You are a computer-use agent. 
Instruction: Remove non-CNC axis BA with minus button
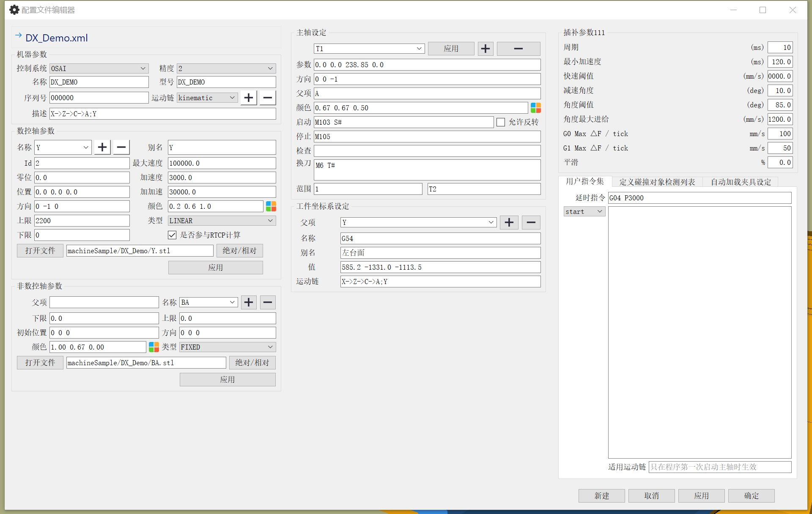pos(268,302)
